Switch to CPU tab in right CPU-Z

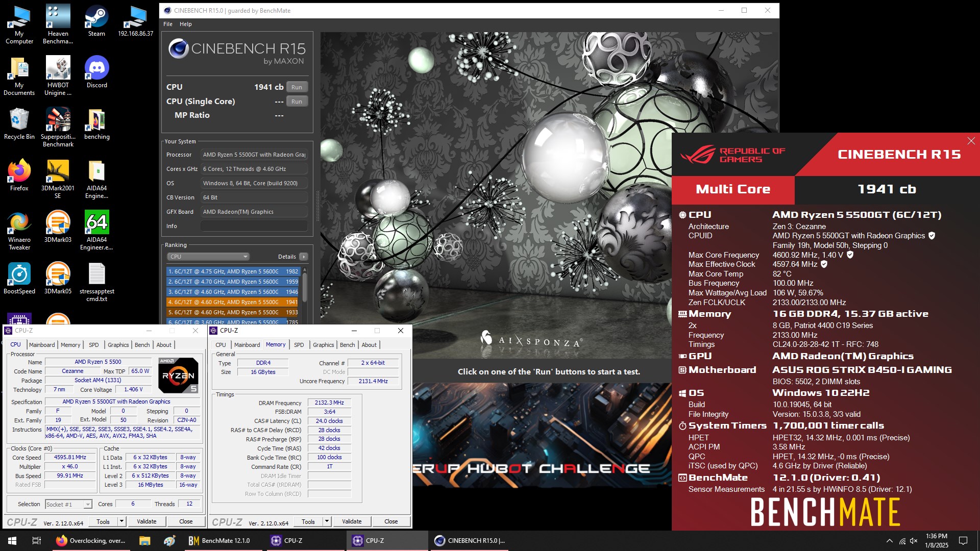[x=220, y=345]
